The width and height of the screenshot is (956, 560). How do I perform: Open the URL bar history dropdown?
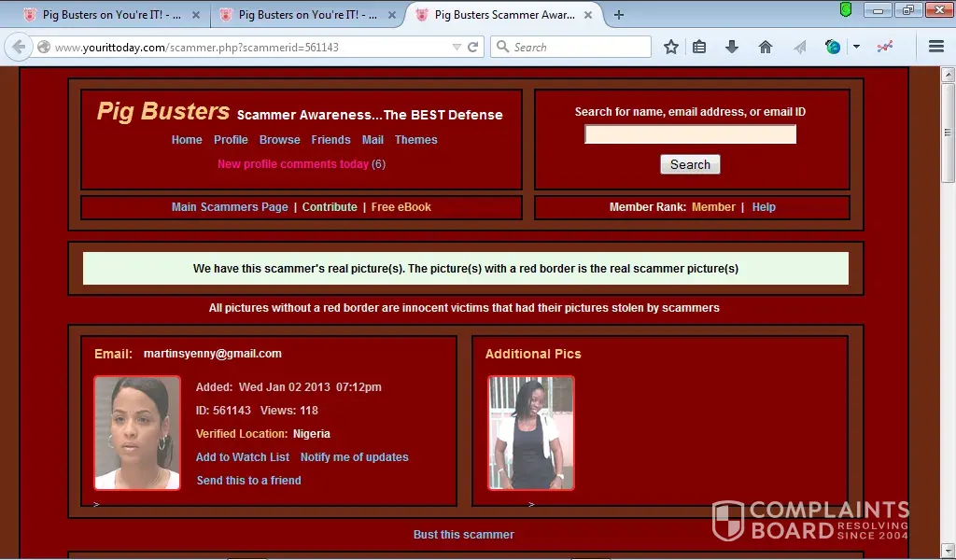pos(457,48)
